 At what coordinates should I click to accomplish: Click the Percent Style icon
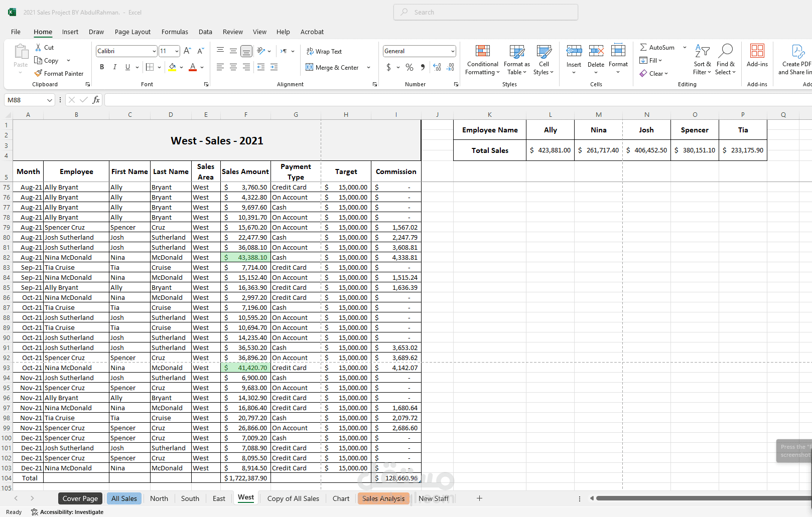(410, 67)
